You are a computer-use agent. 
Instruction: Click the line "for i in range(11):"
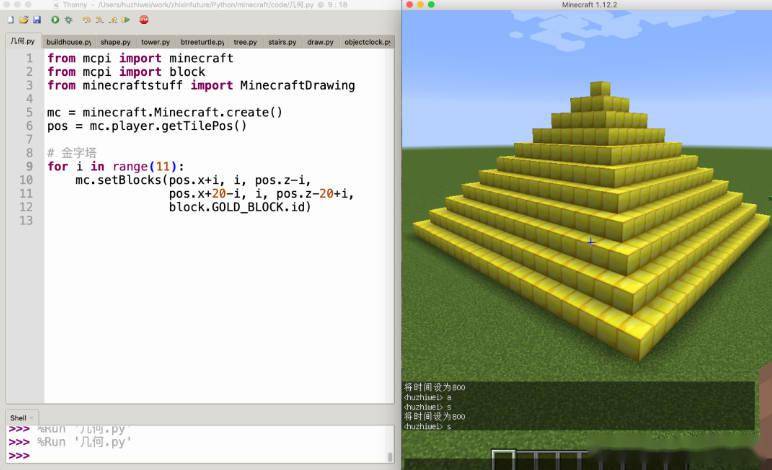(116, 166)
